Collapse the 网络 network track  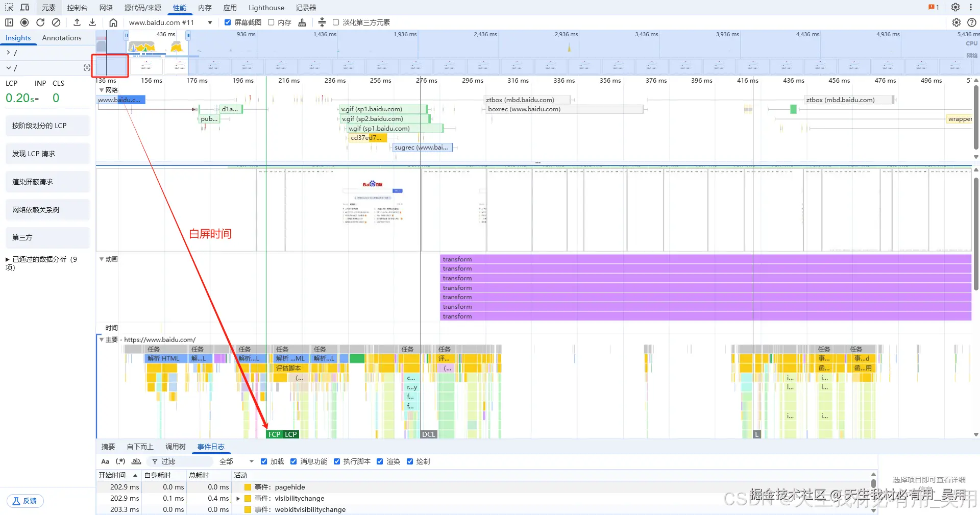click(x=102, y=90)
